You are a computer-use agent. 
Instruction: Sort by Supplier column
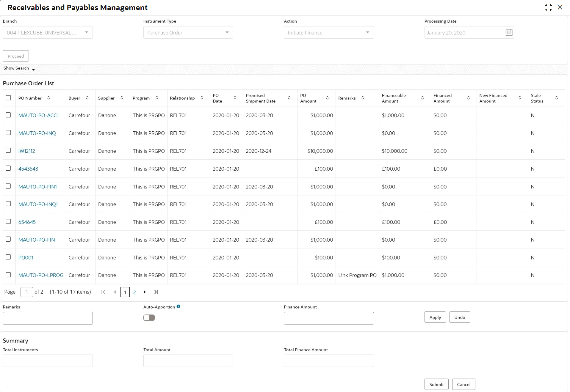(122, 98)
